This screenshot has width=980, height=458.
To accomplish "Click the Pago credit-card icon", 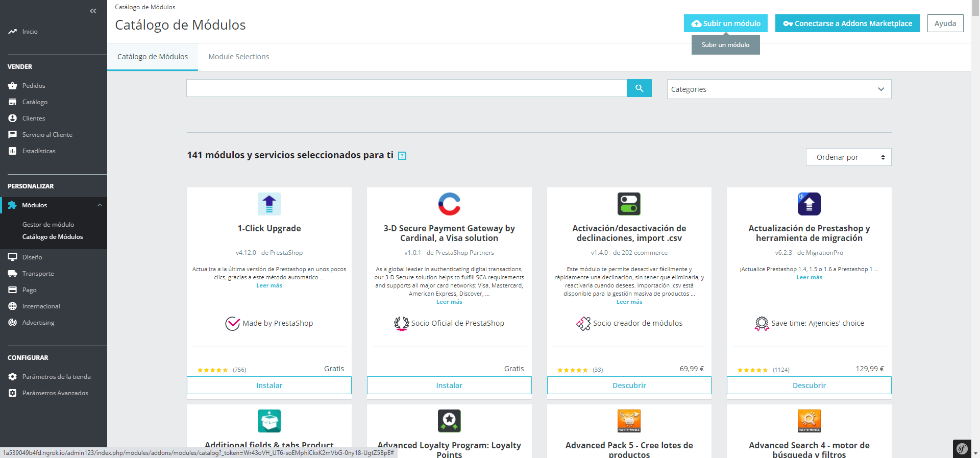I will [12, 290].
